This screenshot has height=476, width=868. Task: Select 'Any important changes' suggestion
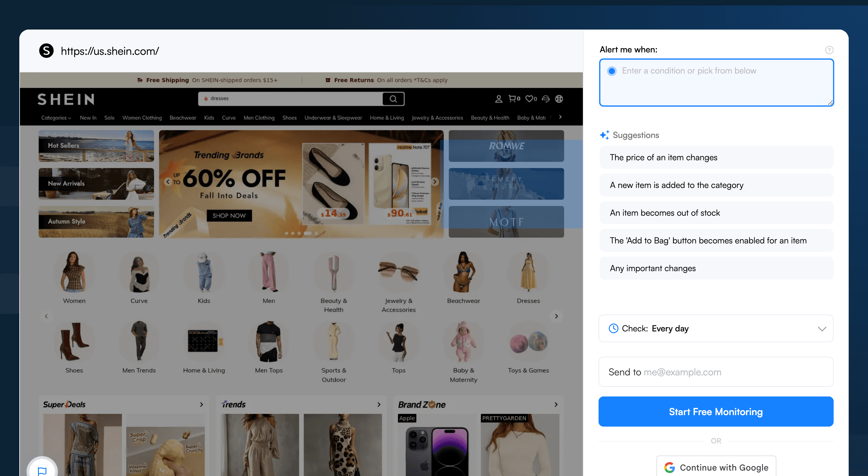click(716, 268)
